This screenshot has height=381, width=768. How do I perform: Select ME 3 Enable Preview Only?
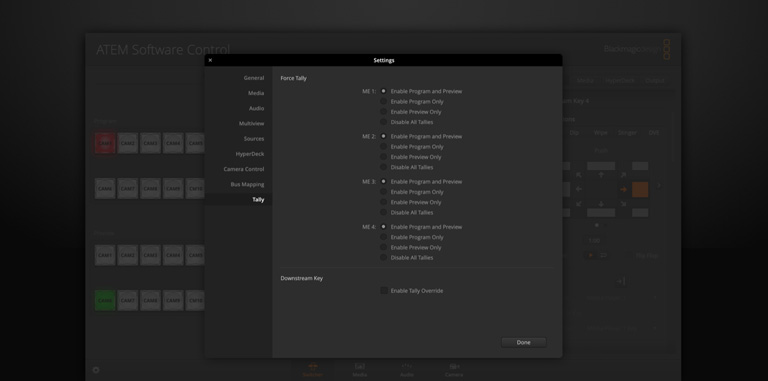tap(384, 202)
